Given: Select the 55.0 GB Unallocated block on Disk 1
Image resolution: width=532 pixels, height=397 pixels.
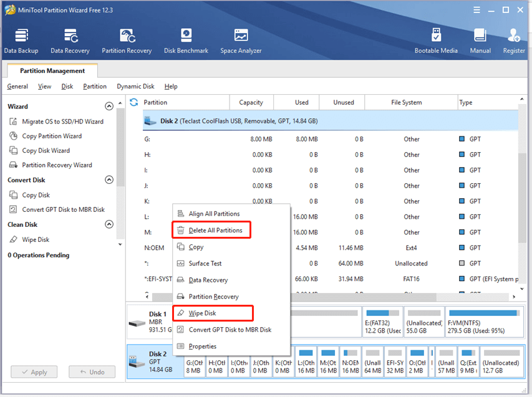Looking at the screenshot, I should coord(424,322).
